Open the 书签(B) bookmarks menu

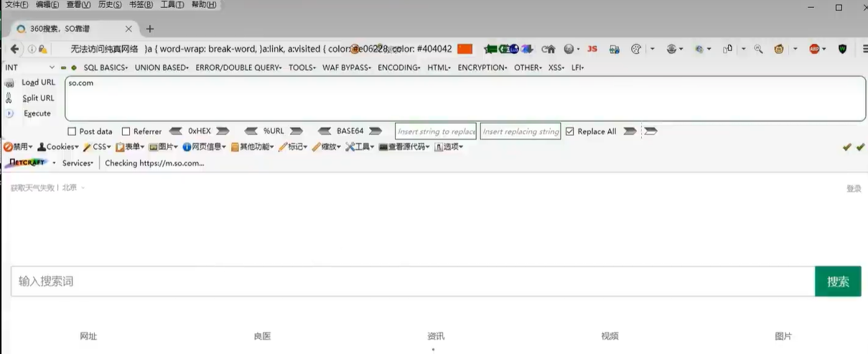tap(141, 5)
